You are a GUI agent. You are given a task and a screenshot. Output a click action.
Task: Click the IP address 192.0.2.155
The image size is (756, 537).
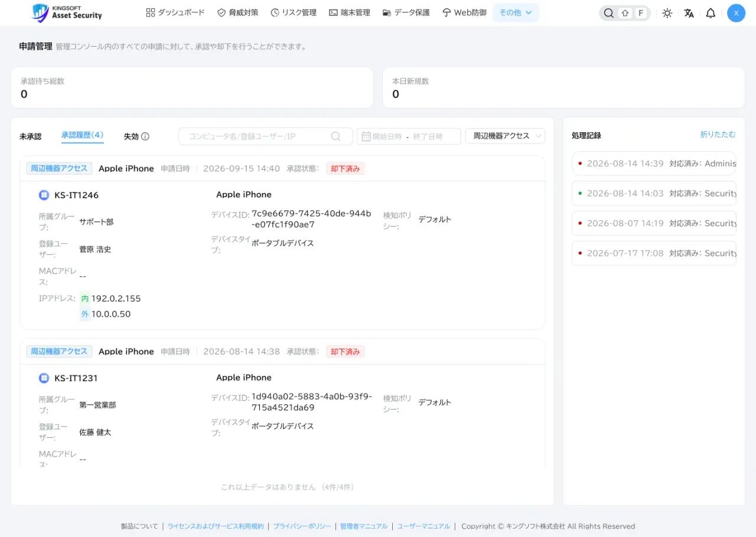[116, 299]
